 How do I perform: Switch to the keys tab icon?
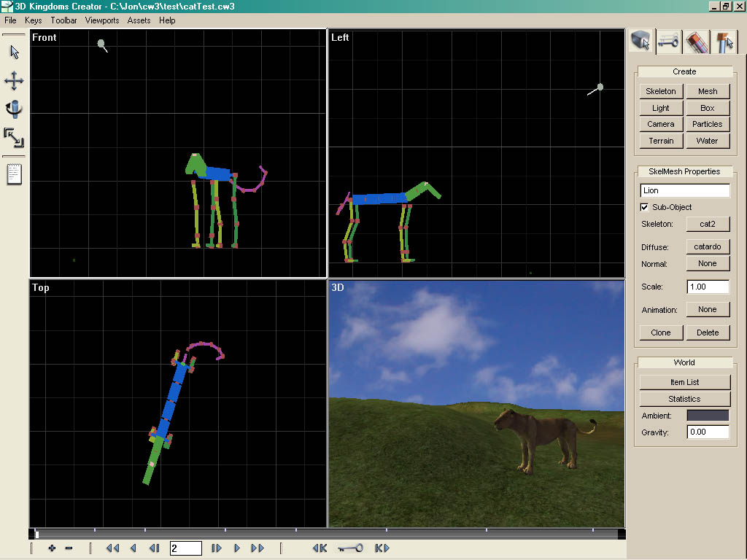click(x=669, y=42)
